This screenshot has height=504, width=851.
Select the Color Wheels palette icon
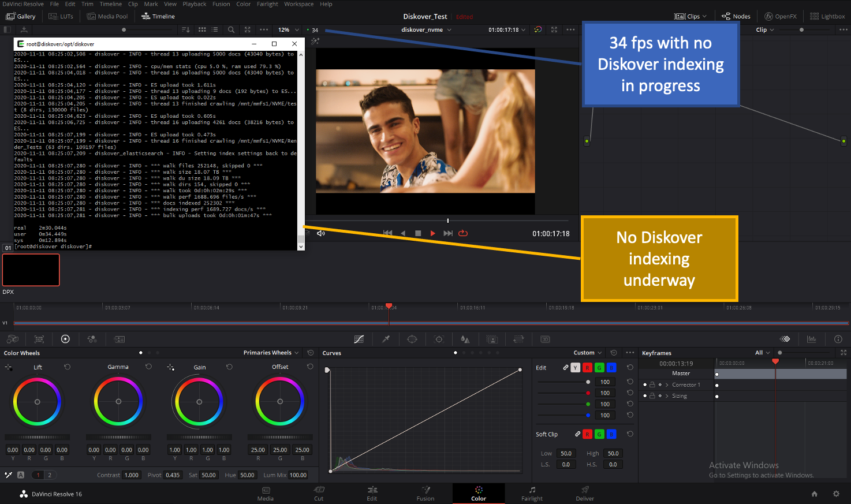[65, 339]
